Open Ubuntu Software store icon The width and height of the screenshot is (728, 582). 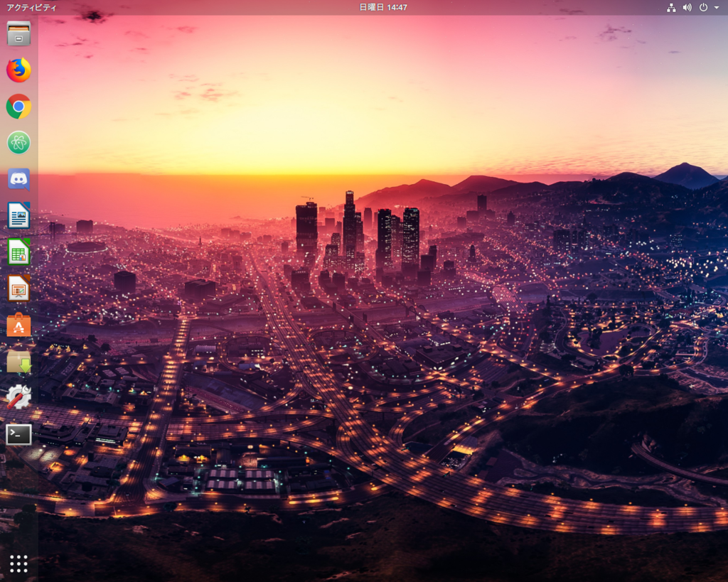pyautogui.click(x=18, y=325)
